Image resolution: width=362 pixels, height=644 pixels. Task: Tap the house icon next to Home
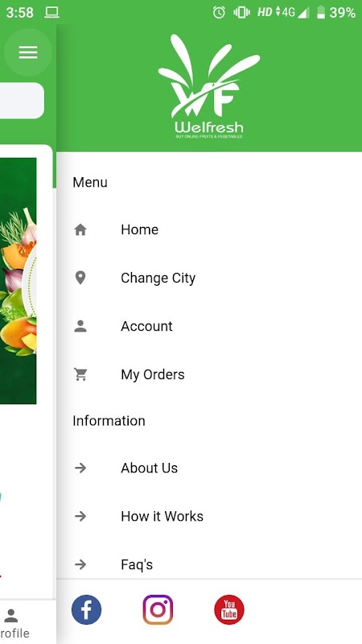pos(80,229)
